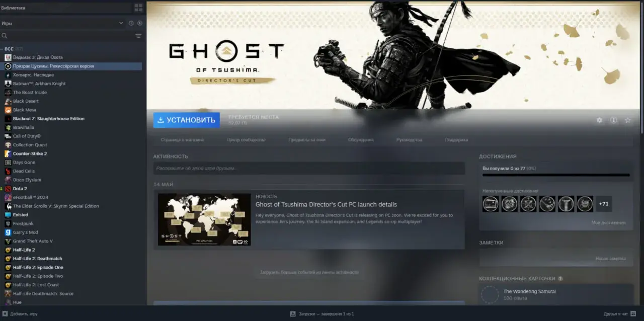Open trading cards help question icon
Screen dimensions: 644x321
coord(560,279)
